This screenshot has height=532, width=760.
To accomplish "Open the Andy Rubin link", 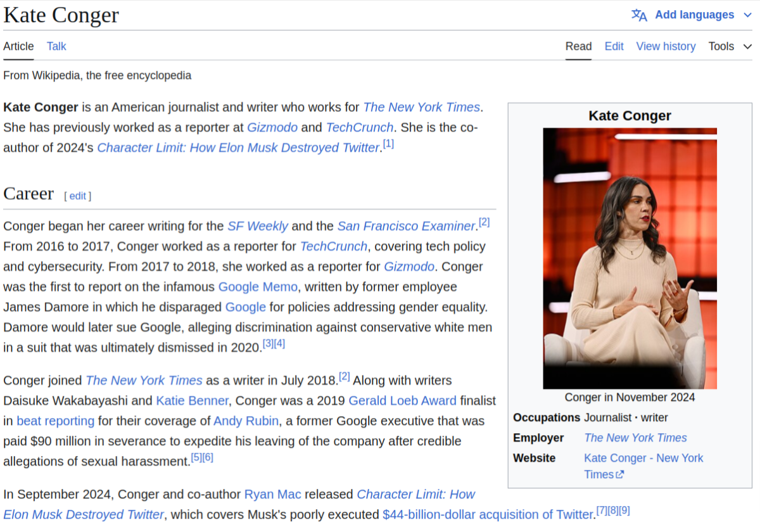I will 246,421.
